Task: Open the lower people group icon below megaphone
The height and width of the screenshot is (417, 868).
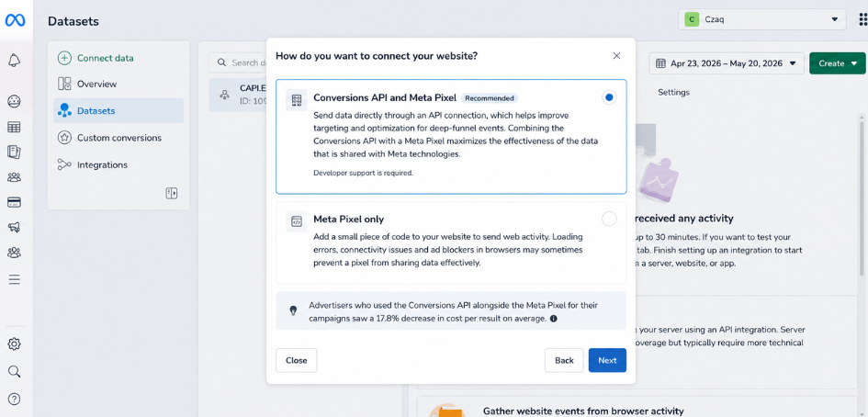Action: point(15,253)
